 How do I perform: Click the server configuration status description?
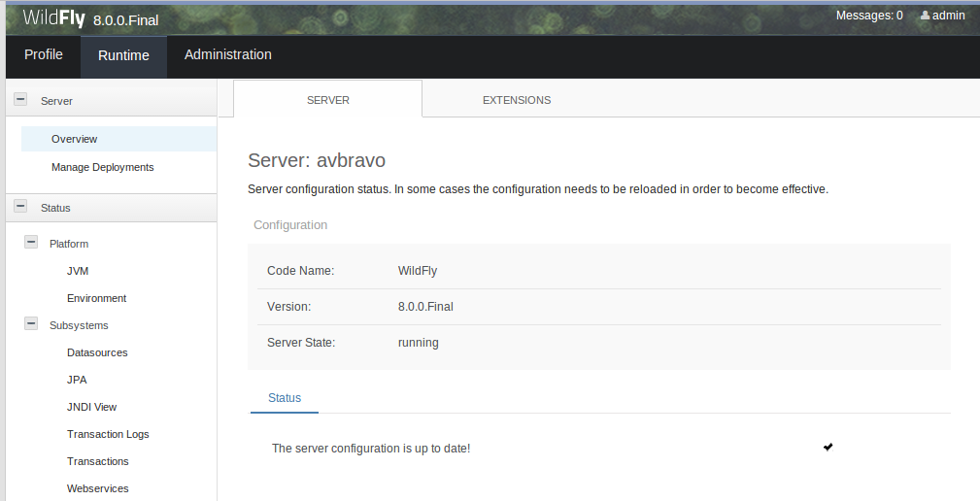538,189
